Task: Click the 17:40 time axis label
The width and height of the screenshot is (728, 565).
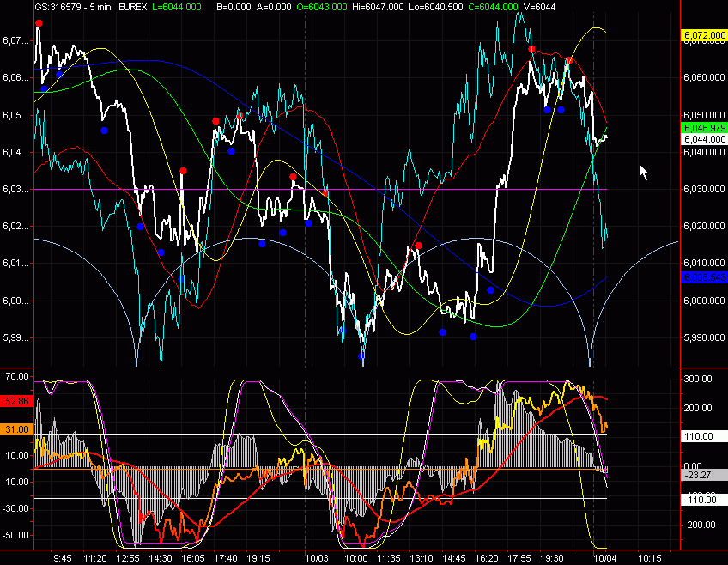Action: tap(226, 558)
